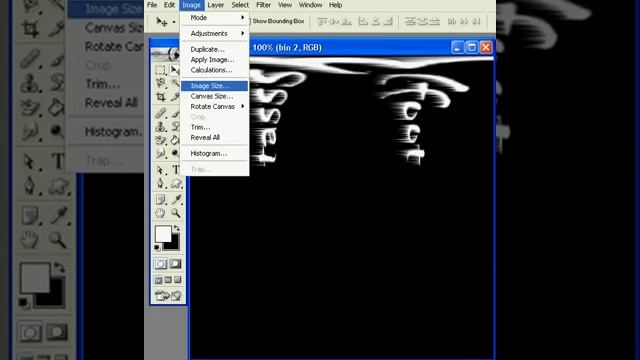Screen dimensions: 640x360
Task: Click distribute vertical centers icon
Action: coord(422,21)
